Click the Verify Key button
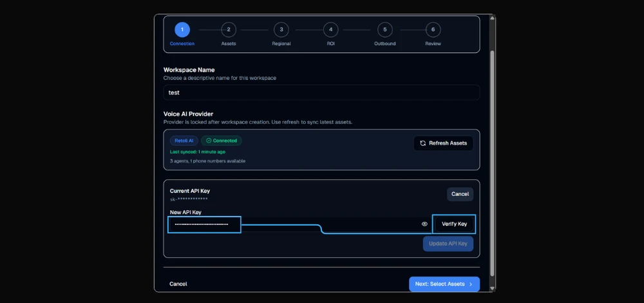 454,224
